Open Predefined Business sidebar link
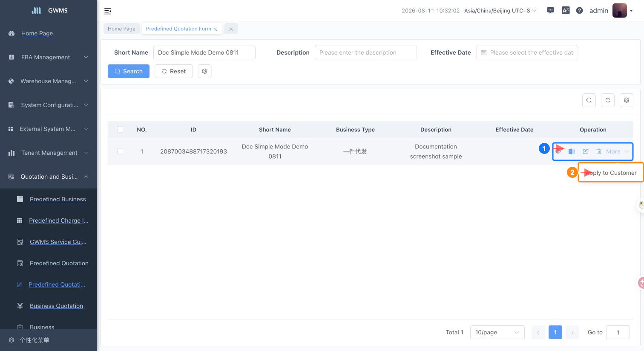The image size is (644, 351). [58, 199]
